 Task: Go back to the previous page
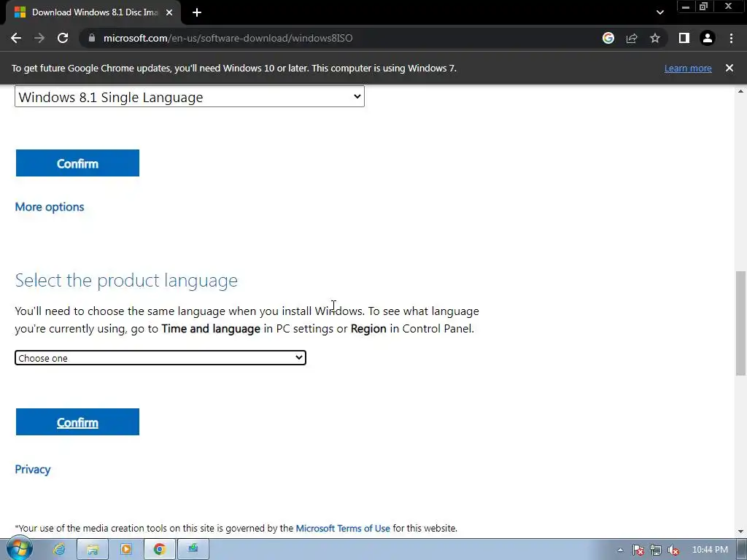[16, 38]
